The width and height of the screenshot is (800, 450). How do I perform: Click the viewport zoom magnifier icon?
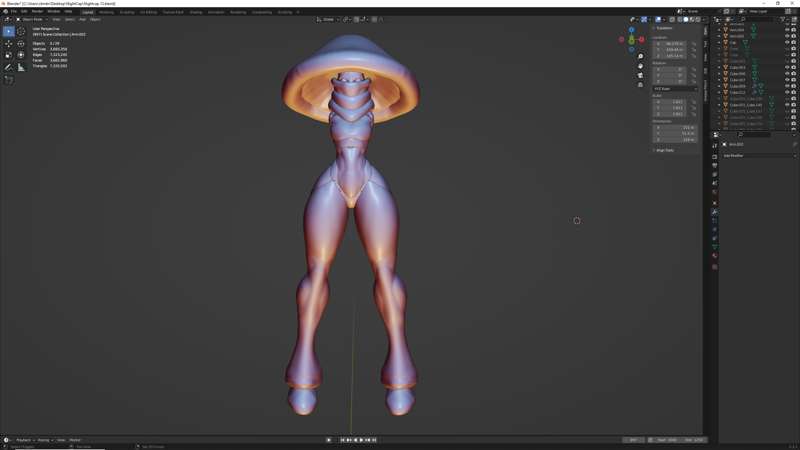(x=640, y=56)
